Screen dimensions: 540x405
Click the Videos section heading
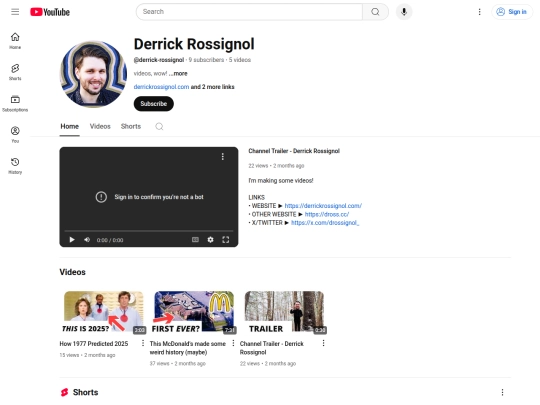point(72,272)
